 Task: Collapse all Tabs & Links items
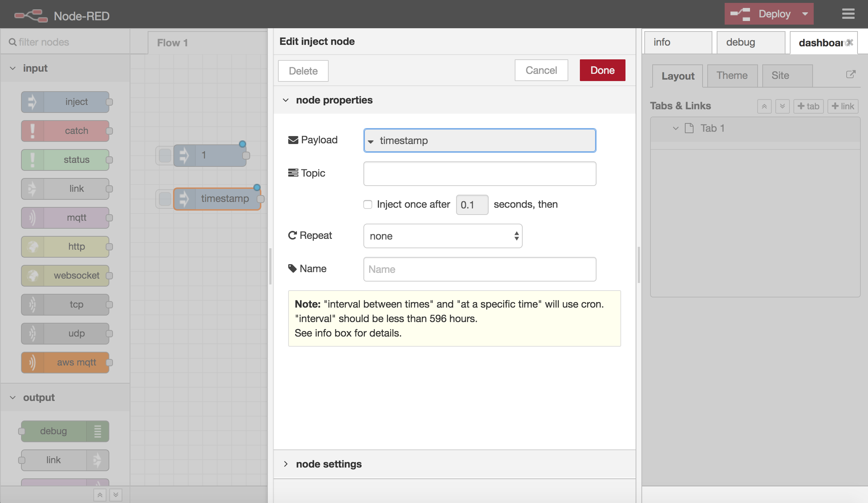764,106
